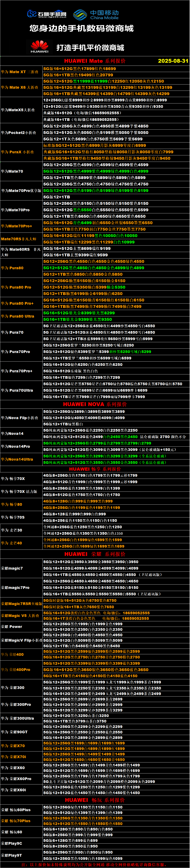Image resolution: width=190 pixels, height=868 pixels.
Task: Click the 华为Nova14Ultra model label
Action: coord(17,459)
